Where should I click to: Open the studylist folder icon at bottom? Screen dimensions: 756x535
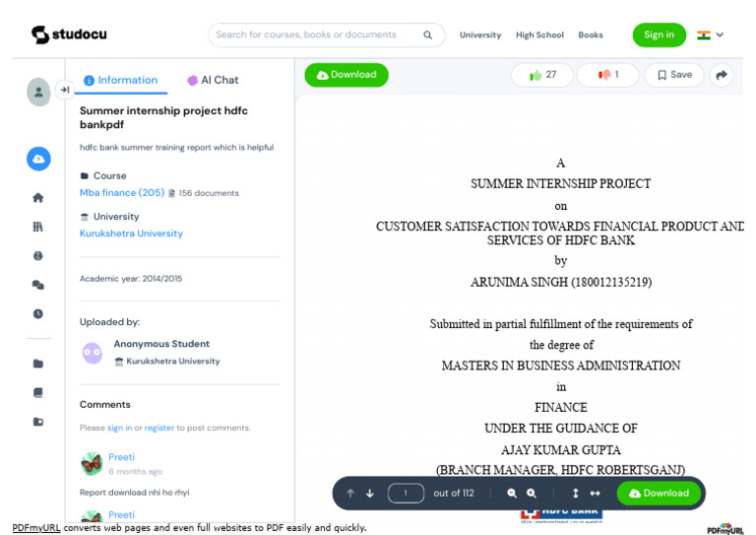tap(38, 422)
